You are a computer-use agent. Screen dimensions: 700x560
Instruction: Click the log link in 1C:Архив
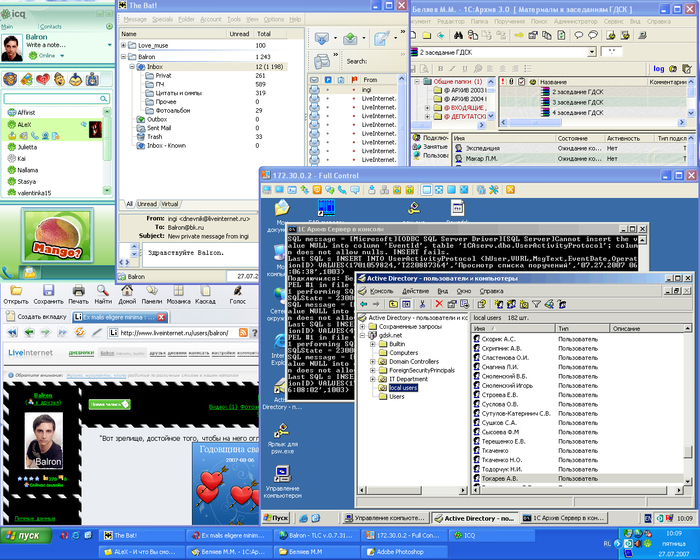(658, 68)
